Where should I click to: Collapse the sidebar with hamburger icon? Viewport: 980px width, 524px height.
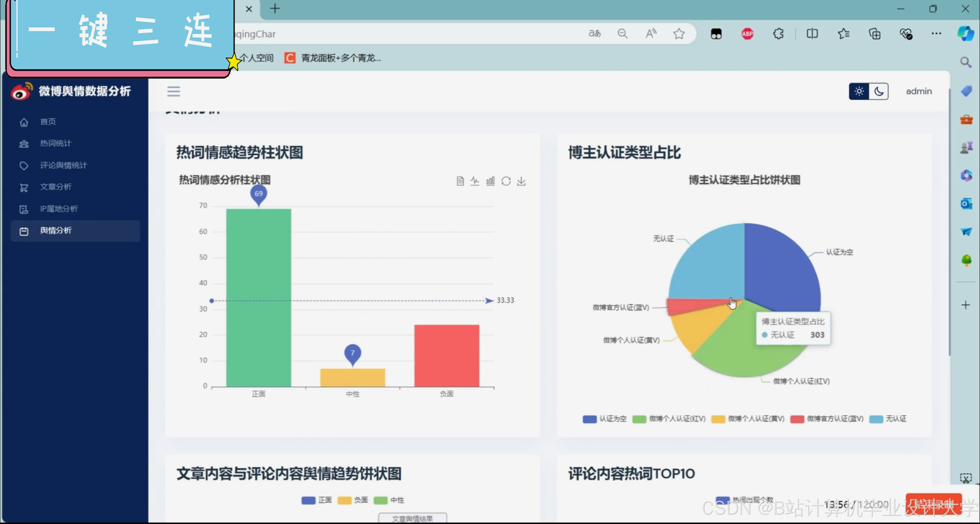pos(173,91)
